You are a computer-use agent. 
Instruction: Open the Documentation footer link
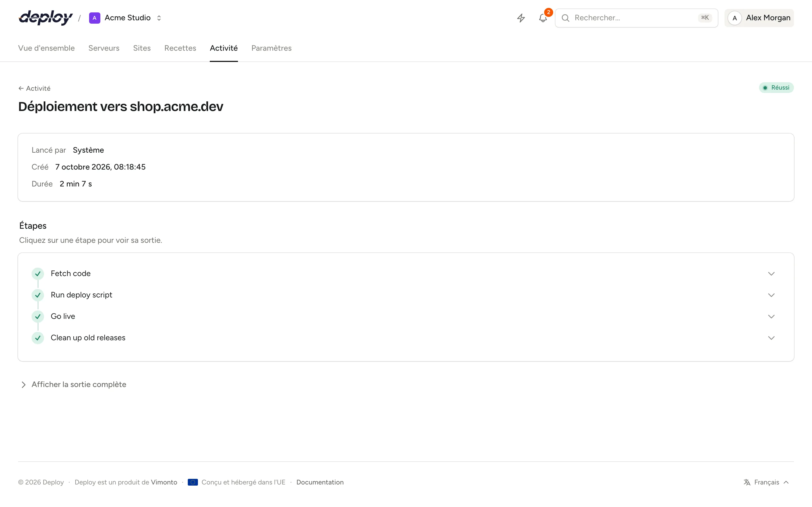pos(320,482)
